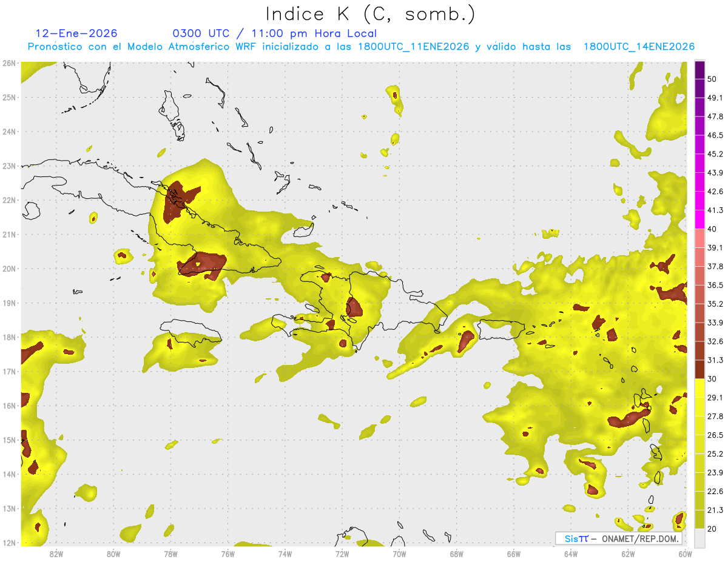Click the color scale value 30

[712, 379]
